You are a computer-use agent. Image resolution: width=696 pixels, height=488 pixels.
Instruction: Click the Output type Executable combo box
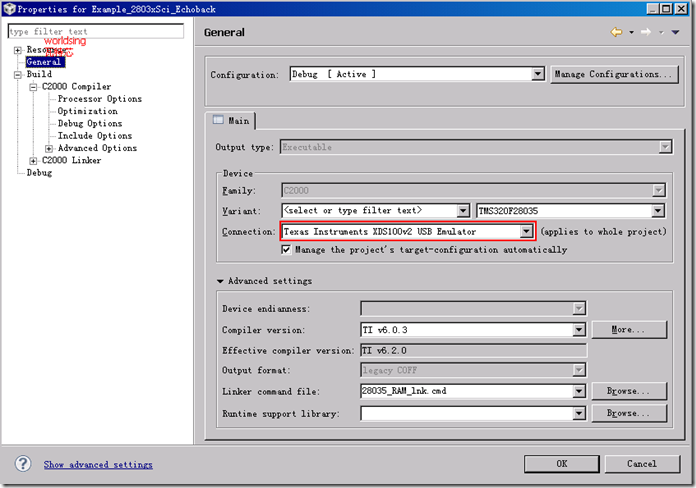point(476,147)
